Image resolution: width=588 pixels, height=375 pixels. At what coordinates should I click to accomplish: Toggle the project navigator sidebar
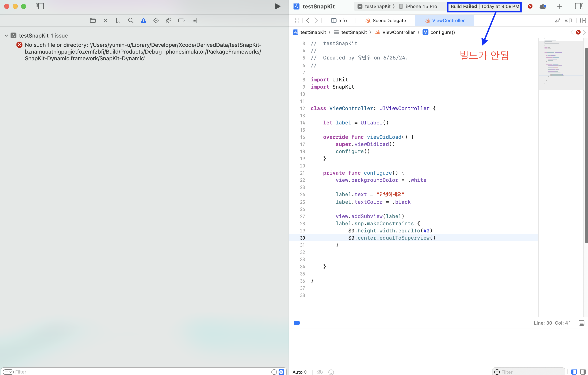click(x=39, y=5)
